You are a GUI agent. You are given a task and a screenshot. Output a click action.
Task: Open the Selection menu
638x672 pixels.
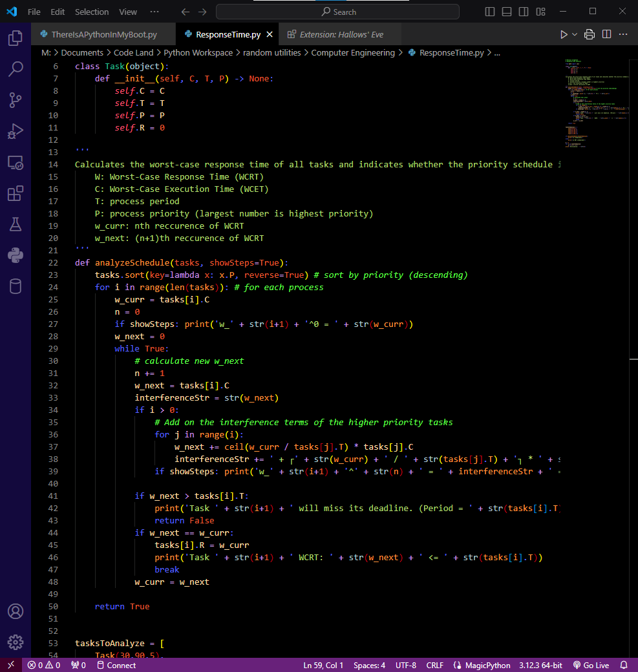(x=92, y=12)
